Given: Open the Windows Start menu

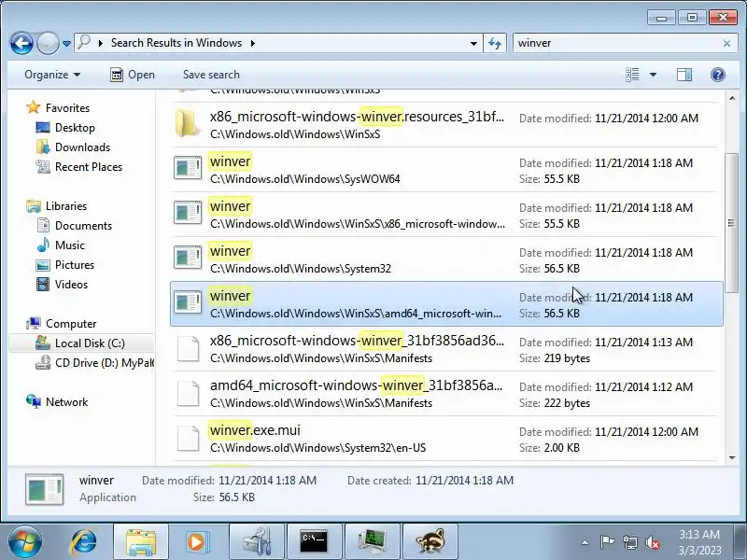Looking at the screenshot, I should tap(25, 542).
